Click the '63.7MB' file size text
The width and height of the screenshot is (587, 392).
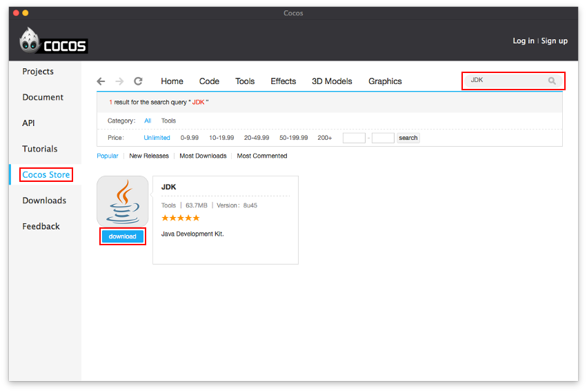click(x=197, y=205)
